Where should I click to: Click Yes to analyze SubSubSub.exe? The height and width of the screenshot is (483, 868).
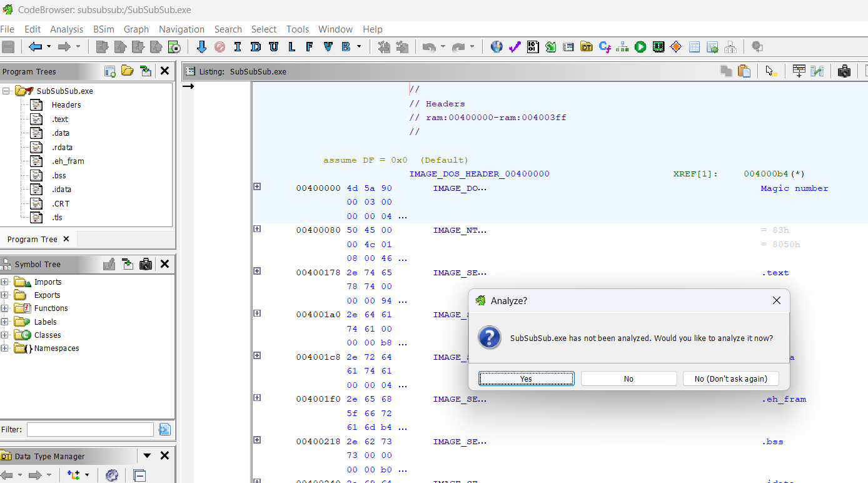click(x=526, y=379)
